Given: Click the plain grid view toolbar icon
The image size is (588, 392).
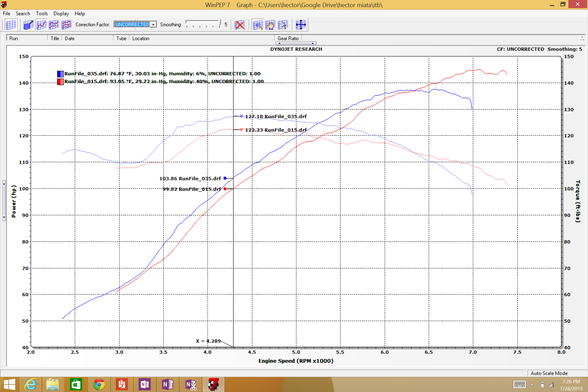Looking at the screenshot, I should tap(11, 25).
